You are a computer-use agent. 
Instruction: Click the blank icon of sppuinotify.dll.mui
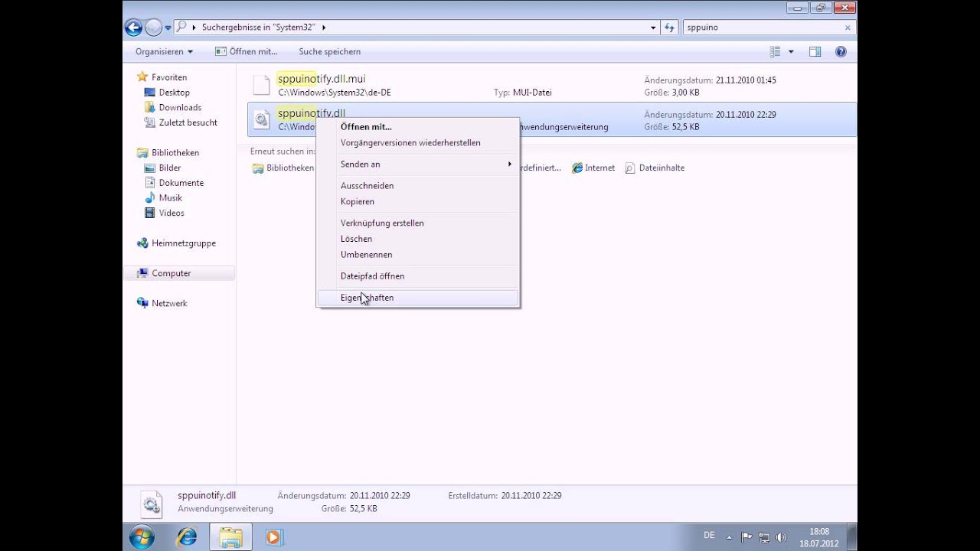pyautogui.click(x=262, y=85)
